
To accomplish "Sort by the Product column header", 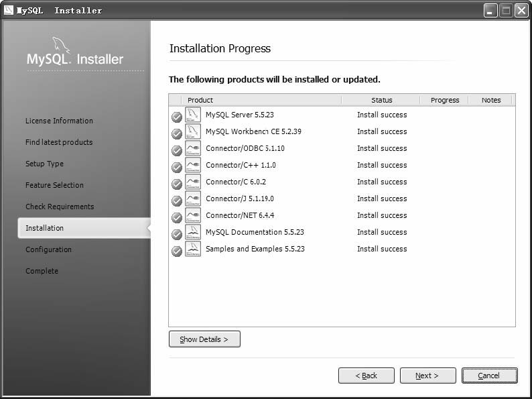I will pyautogui.click(x=261, y=100).
